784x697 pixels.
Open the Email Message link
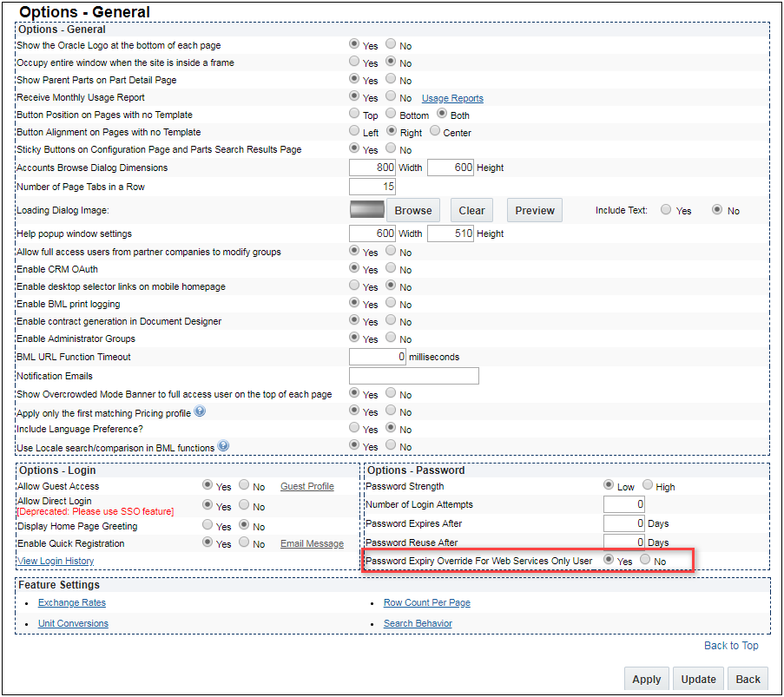coord(312,543)
